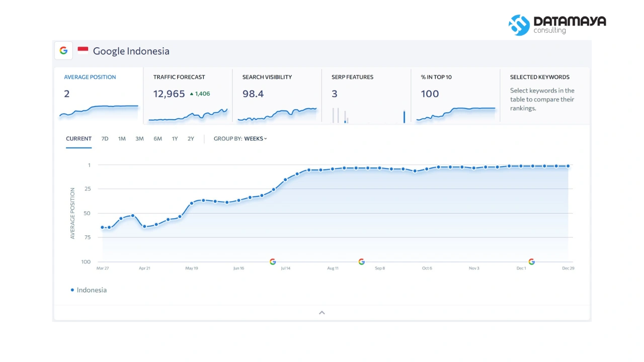The height and width of the screenshot is (362, 644).
Task: Open the SERP Features metric card
Action: pyautogui.click(x=366, y=96)
